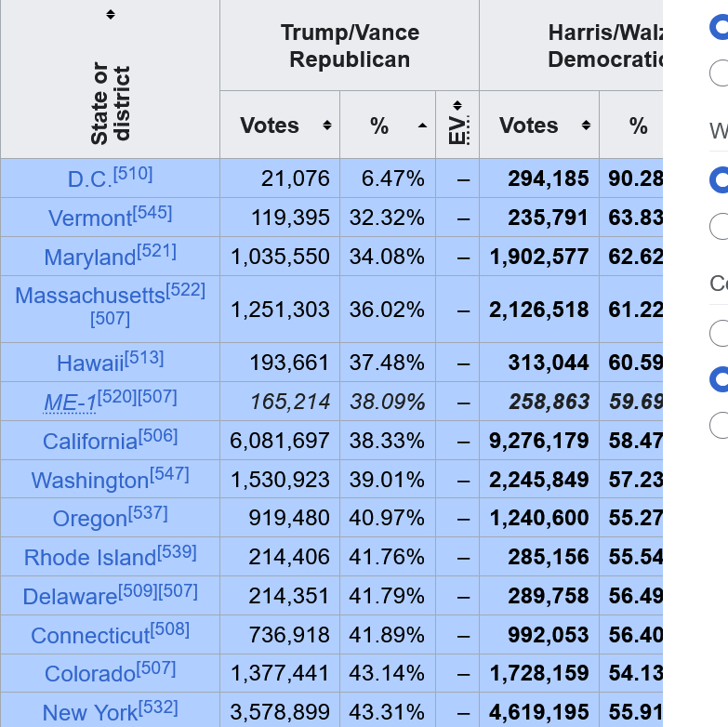Open the Massachusetts link
This screenshot has height=727, width=728.
(x=90, y=296)
